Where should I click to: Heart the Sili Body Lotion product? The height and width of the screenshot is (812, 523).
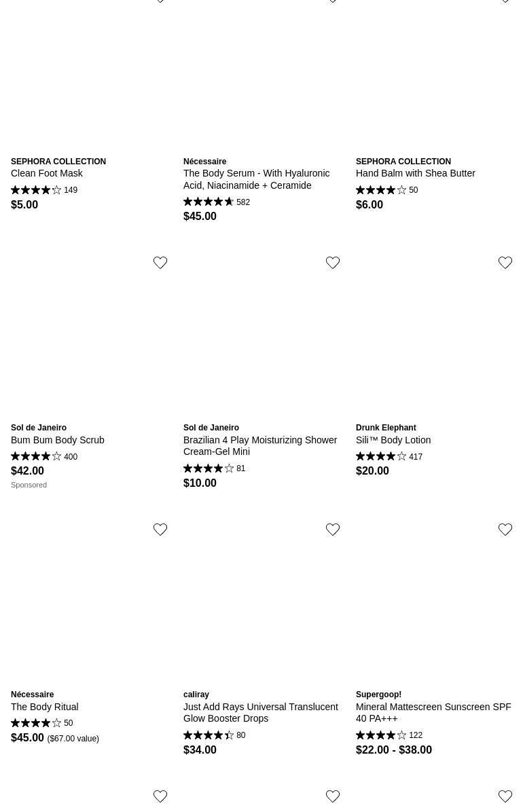[505, 263]
